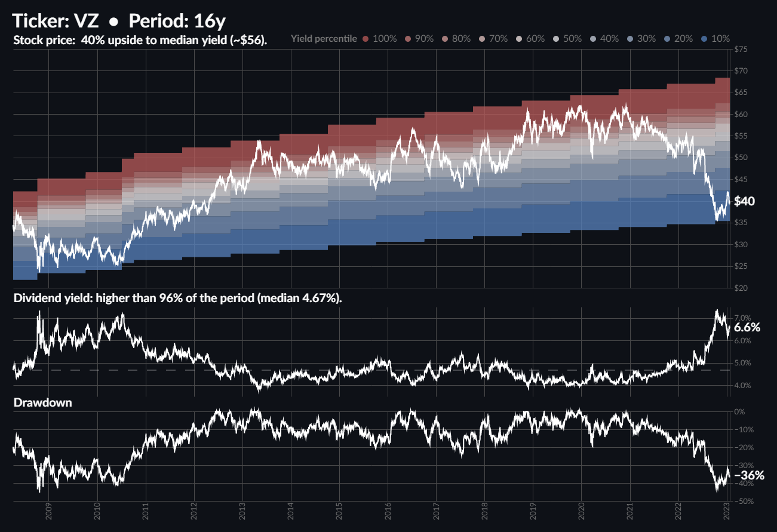Click the 4.0% yield axis tick
Viewport: 777px width, 532px height.
coord(742,386)
